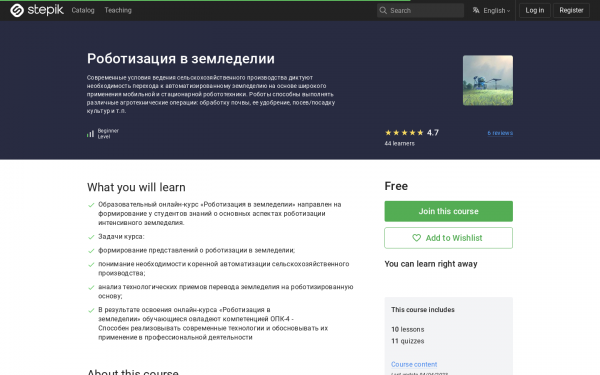Click the 11 quizzes entry
600x375 pixels.
(x=408, y=341)
